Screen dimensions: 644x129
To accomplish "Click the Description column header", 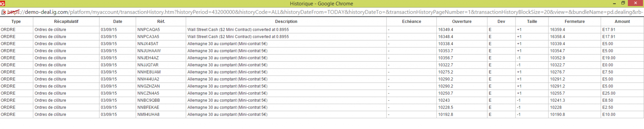I will [286, 21].
